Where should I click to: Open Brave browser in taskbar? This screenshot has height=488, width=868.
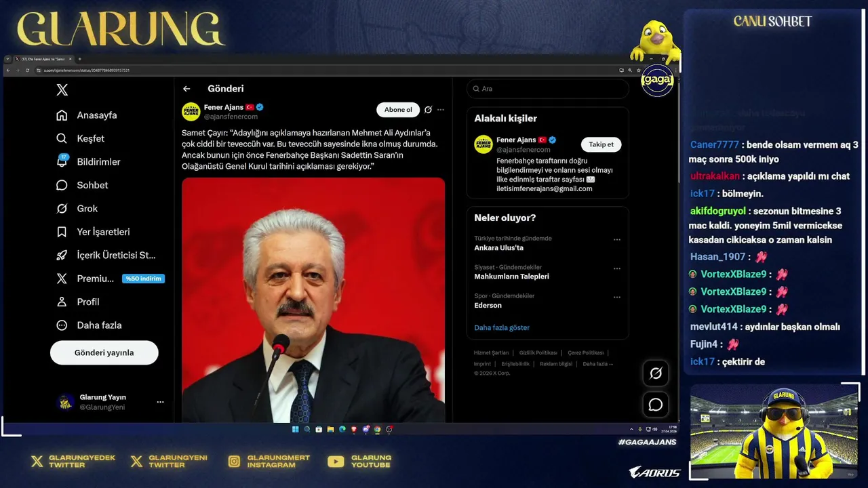click(x=354, y=429)
